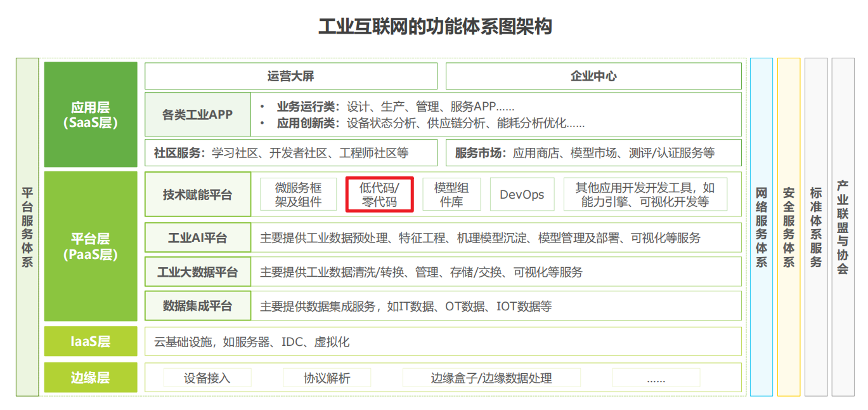Click the 工业数据清洗/转换 description text
Viewport: 868px width, 410px height.
(x=421, y=272)
